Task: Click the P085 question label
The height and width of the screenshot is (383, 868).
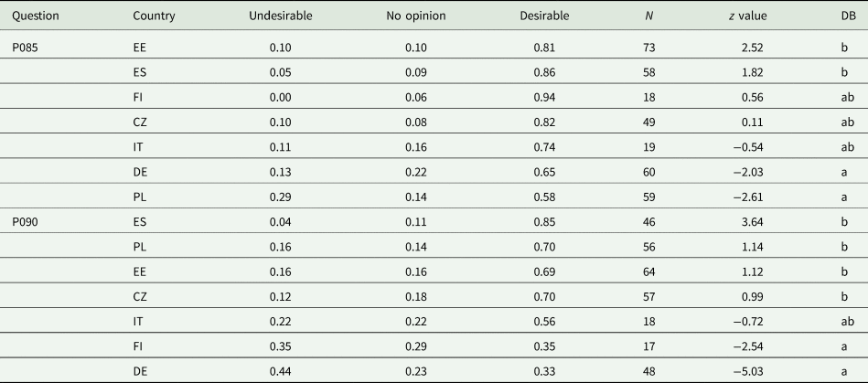Action: point(26,44)
